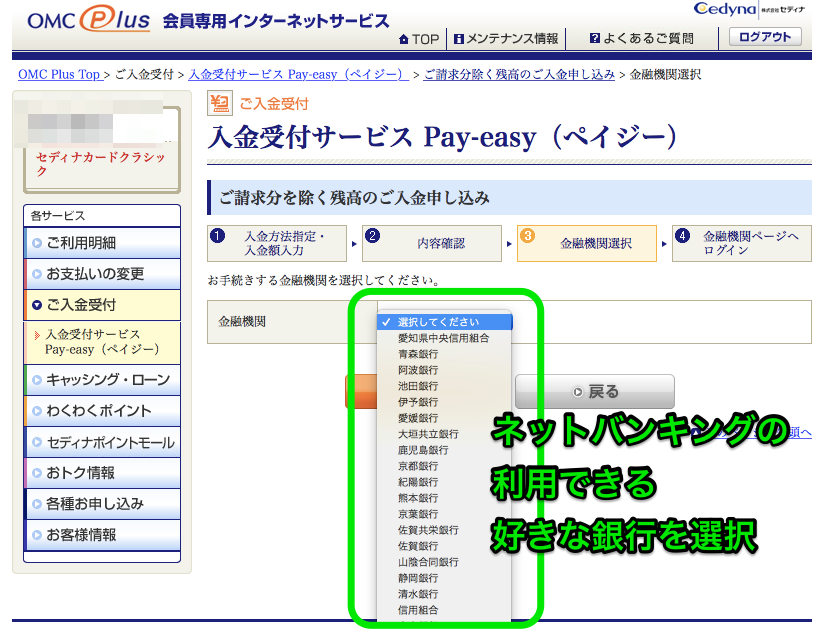The image size is (820, 629).
Task: Choose 大垣共立銀行 from the bank list
Action: coord(445,434)
